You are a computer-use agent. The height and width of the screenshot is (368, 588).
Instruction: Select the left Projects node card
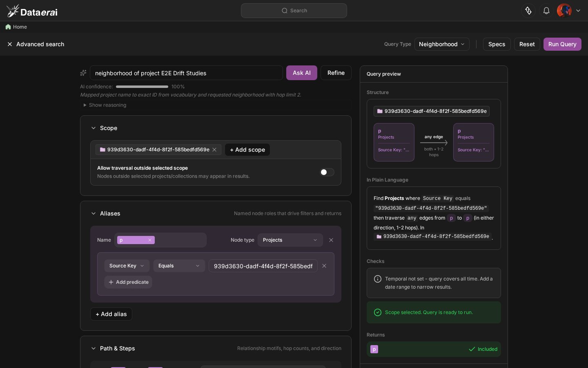(394, 142)
